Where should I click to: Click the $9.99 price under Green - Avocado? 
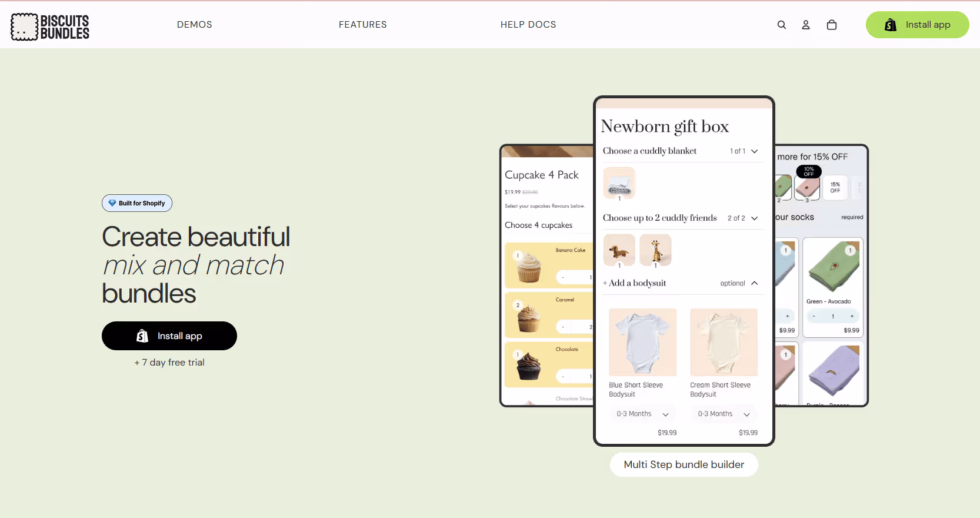pyautogui.click(x=851, y=330)
